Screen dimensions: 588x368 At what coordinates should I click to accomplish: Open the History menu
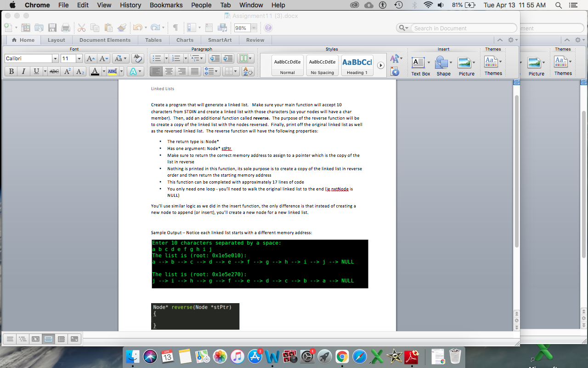130,5
